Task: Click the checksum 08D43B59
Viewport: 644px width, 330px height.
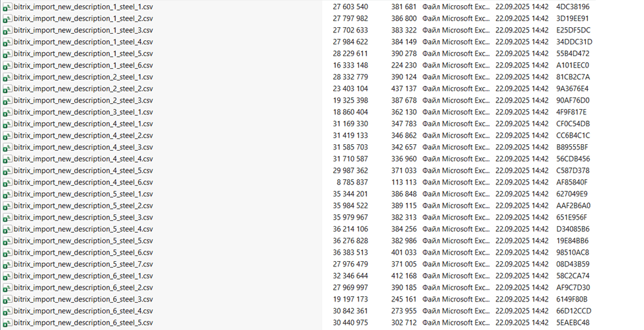Action: [x=573, y=265]
